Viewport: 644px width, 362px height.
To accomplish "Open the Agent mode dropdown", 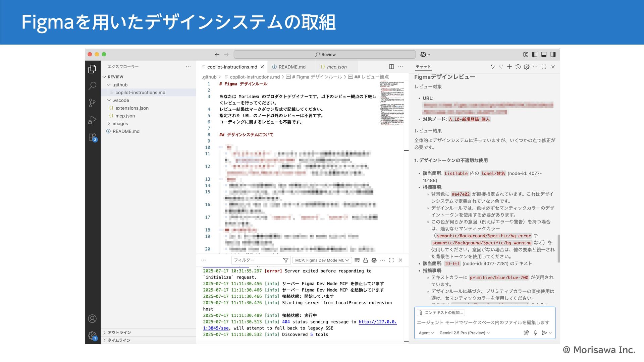I will coord(426,333).
